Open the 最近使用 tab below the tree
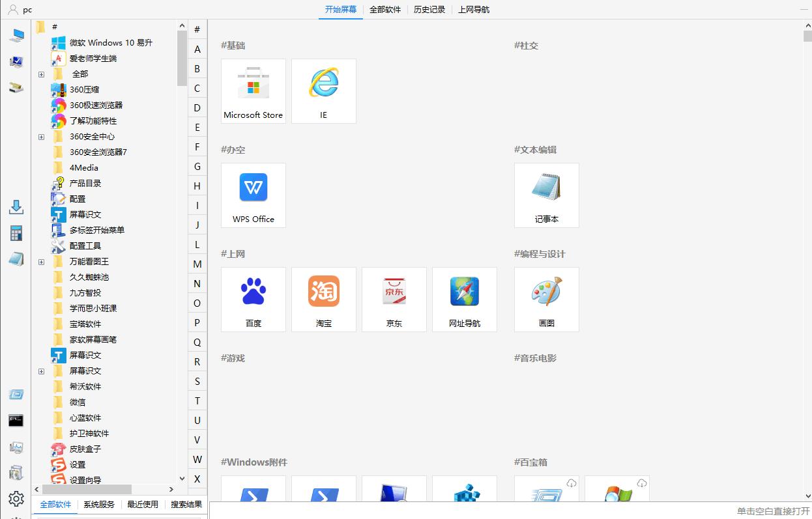The image size is (812, 519). (143, 504)
